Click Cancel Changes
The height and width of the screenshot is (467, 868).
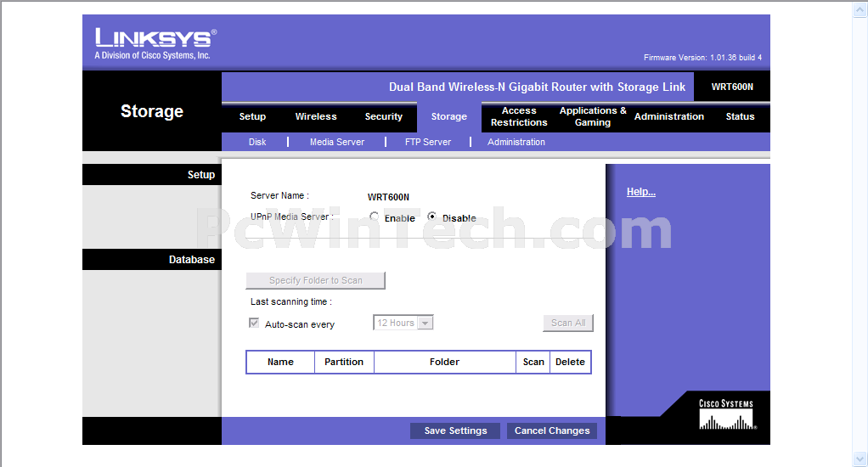552,430
